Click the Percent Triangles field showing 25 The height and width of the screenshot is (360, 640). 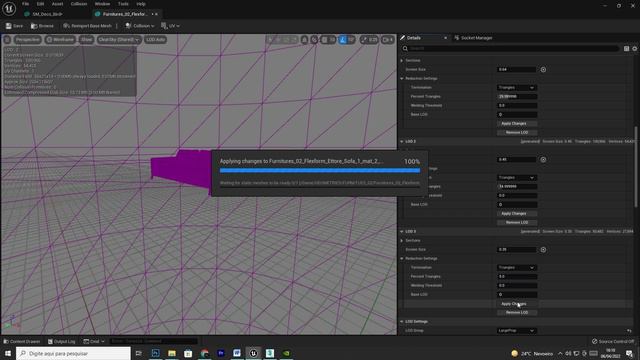point(516,96)
